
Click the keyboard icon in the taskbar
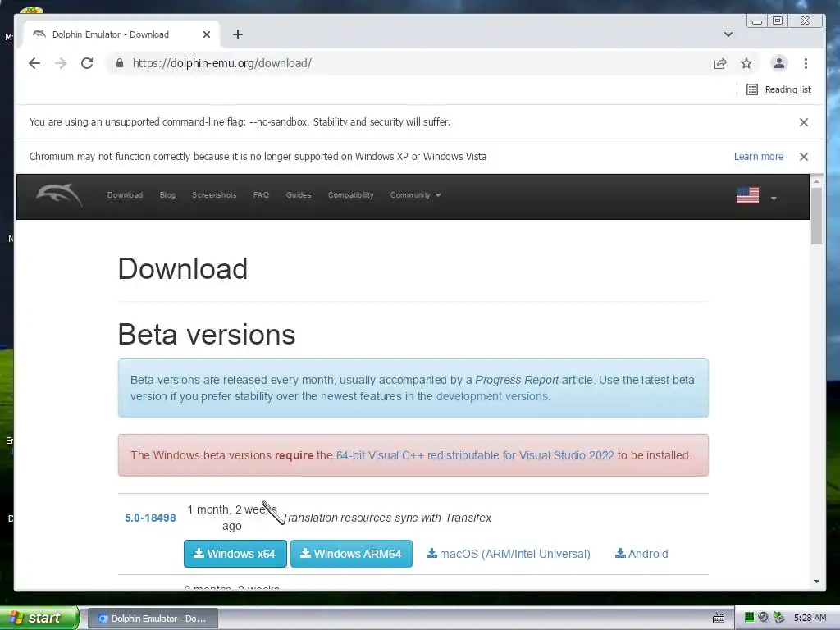pyautogui.click(x=719, y=619)
